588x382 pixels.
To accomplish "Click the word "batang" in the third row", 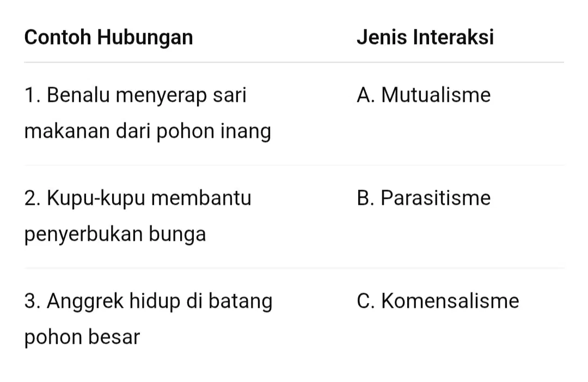I will 241,302.
